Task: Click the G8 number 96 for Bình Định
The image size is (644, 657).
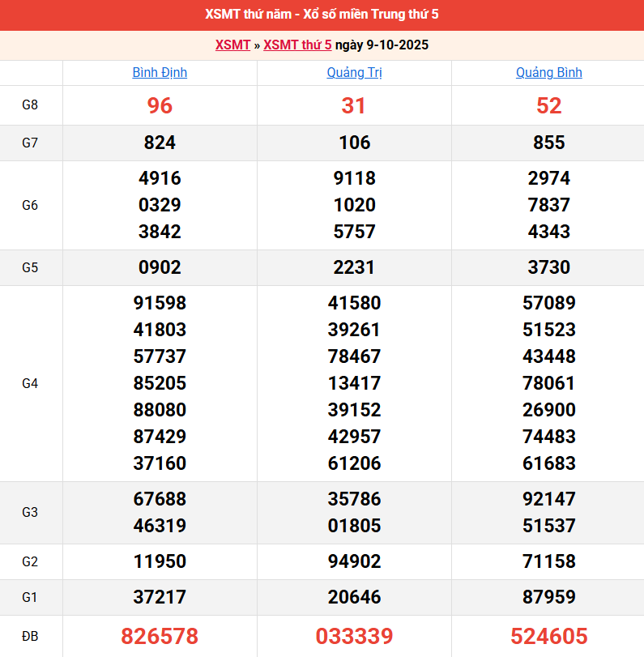Action: 160,106
